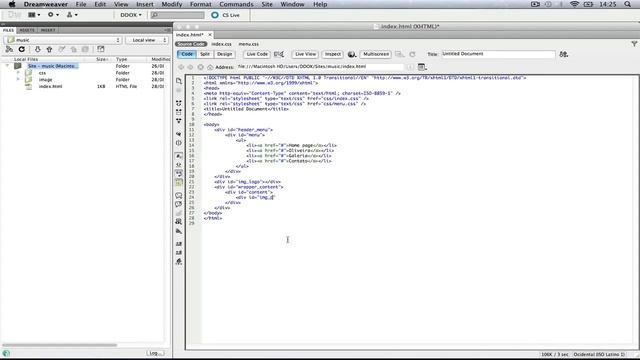Image resolution: width=640 pixels, height=360 pixels.
Task: Open the Apple menu
Action: tap(12, 4)
